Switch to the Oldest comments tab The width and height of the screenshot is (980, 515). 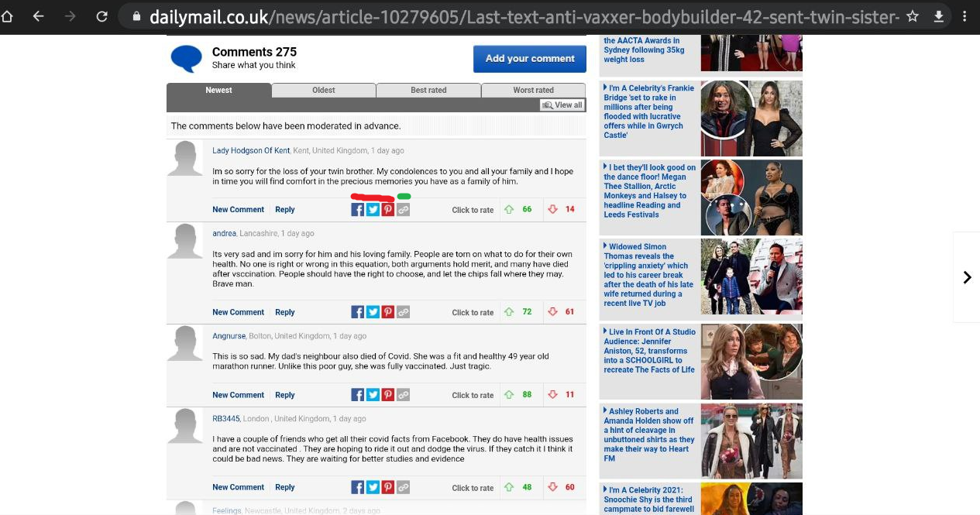point(323,90)
